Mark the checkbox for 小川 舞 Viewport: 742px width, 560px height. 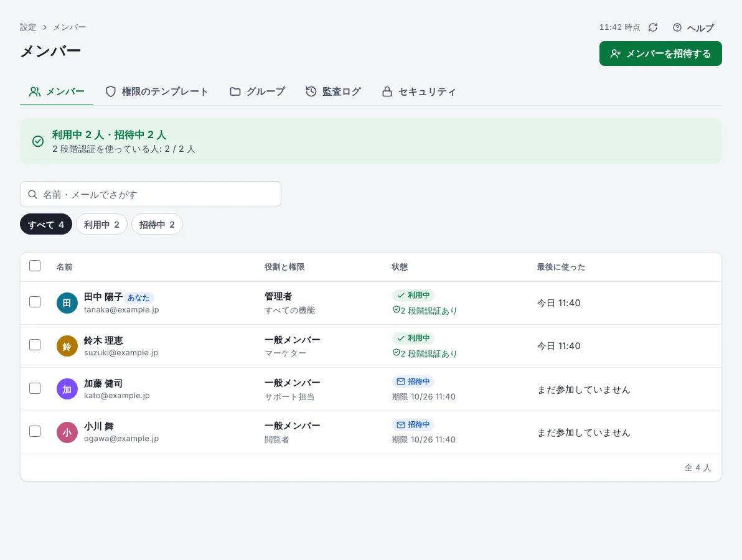click(x=35, y=431)
